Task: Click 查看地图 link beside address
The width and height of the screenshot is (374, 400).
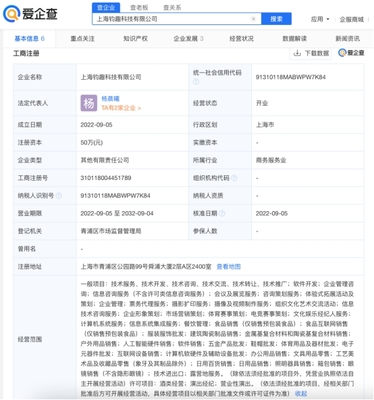Action: pos(228,267)
